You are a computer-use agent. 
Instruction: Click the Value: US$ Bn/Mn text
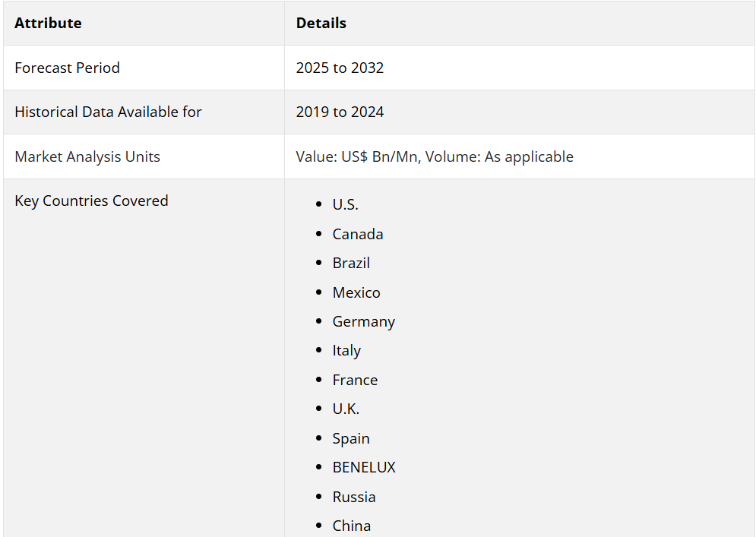[x=358, y=156]
